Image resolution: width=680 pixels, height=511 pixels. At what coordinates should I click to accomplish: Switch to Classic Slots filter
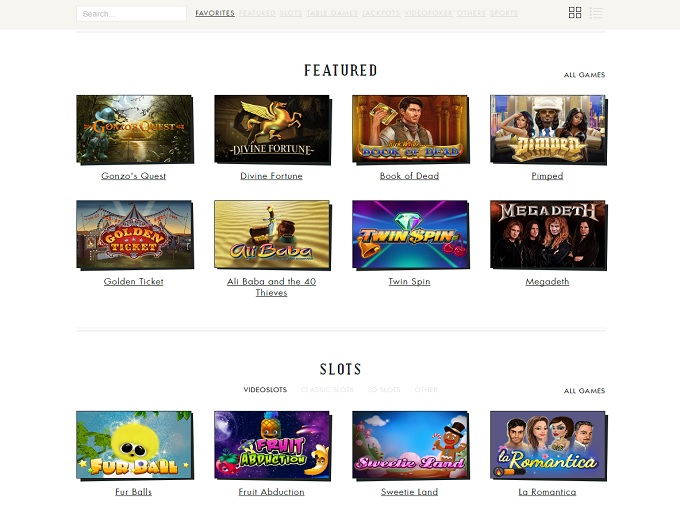(327, 390)
